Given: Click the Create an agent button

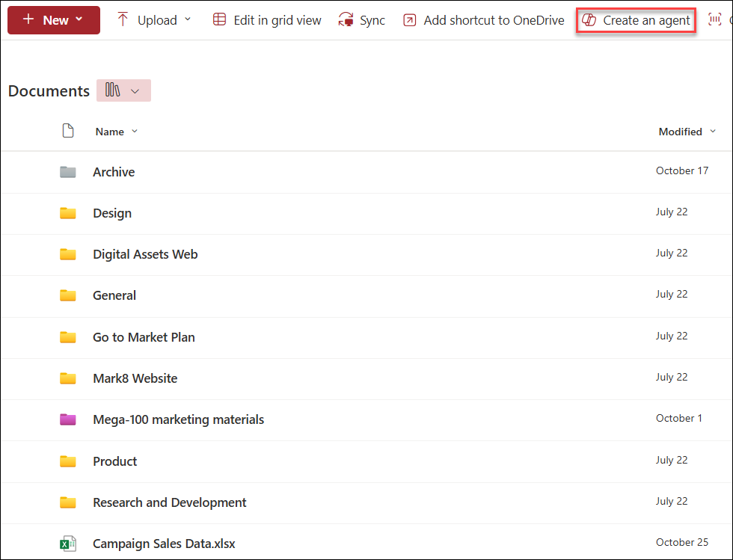Looking at the screenshot, I should (x=636, y=20).
